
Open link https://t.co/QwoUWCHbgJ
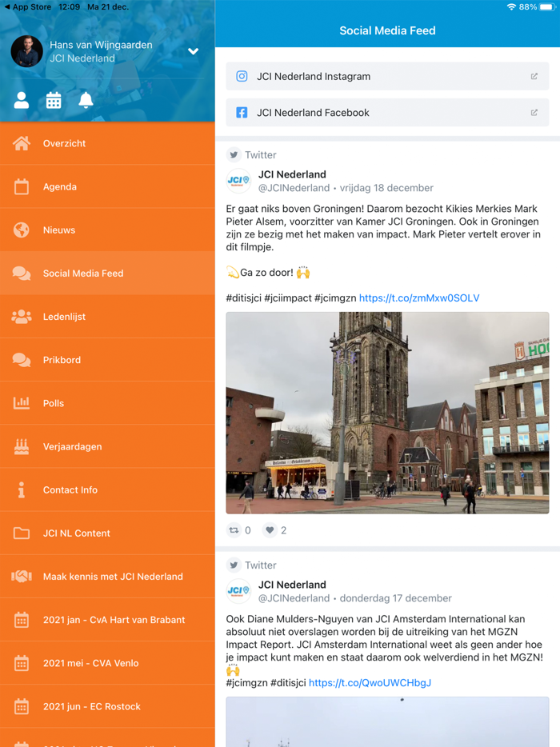370,683
